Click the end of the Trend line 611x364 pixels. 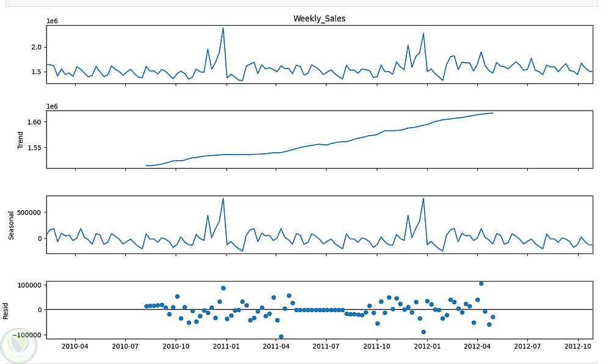pyautogui.click(x=493, y=113)
